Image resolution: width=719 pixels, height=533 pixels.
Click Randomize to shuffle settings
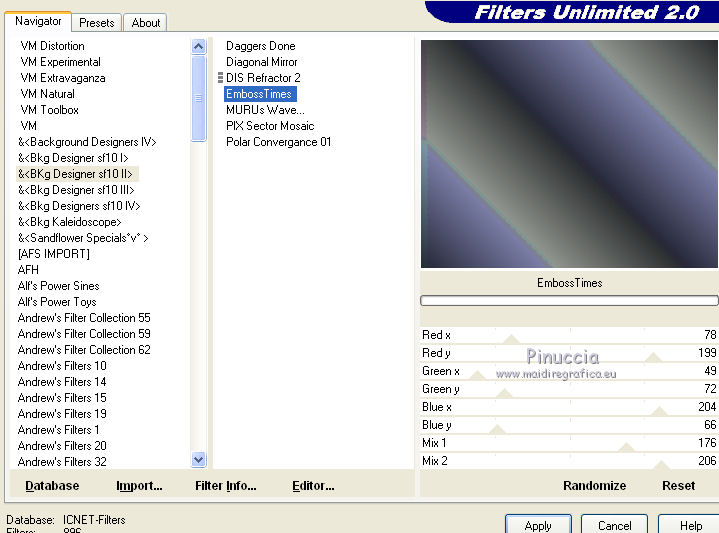[594, 486]
